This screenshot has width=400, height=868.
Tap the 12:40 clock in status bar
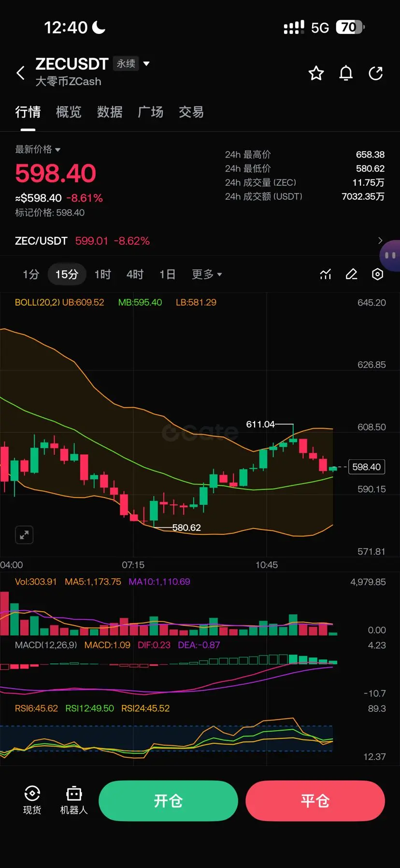click(x=66, y=27)
